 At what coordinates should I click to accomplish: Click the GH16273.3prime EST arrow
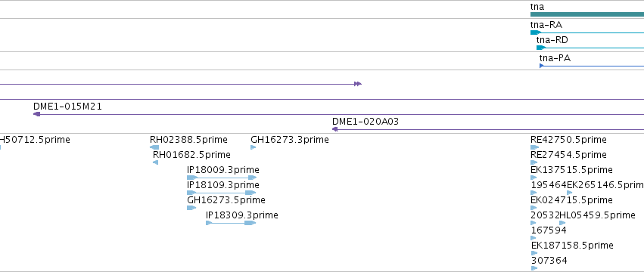253,147
